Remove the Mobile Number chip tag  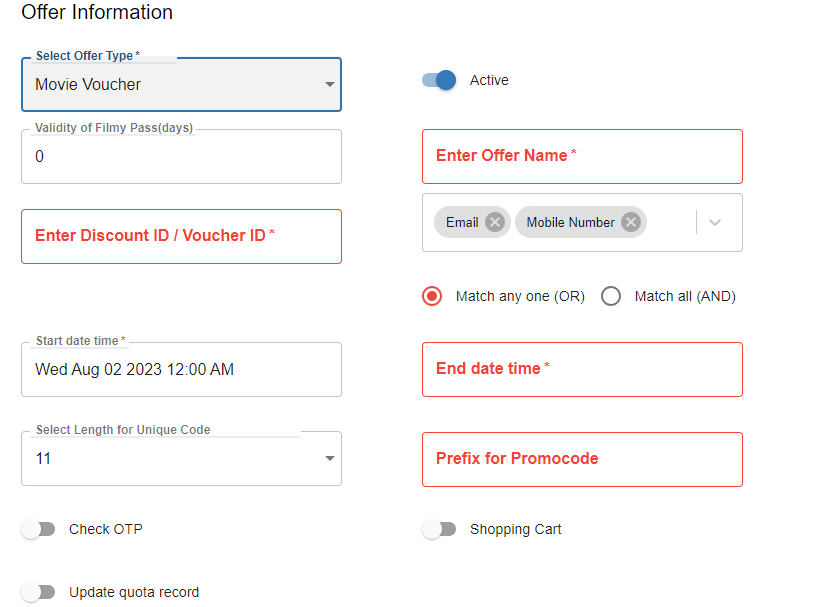click(x=630, y=222)
